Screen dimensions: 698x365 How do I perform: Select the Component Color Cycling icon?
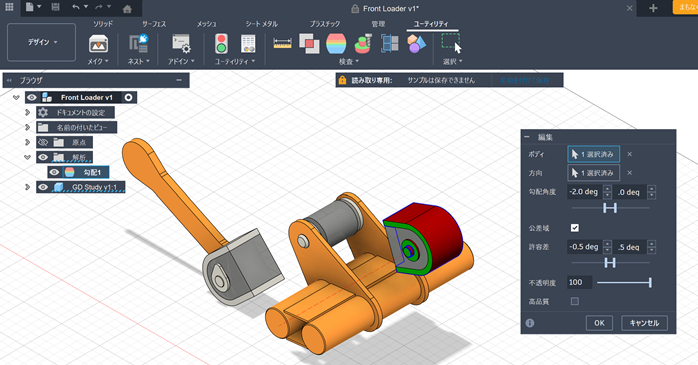point(416,44)
